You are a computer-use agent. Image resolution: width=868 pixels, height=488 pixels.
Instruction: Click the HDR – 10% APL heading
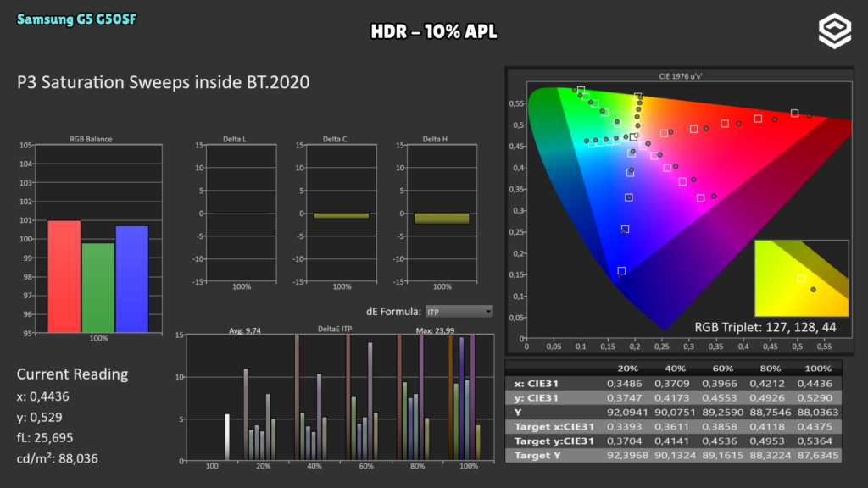(434, 31)
